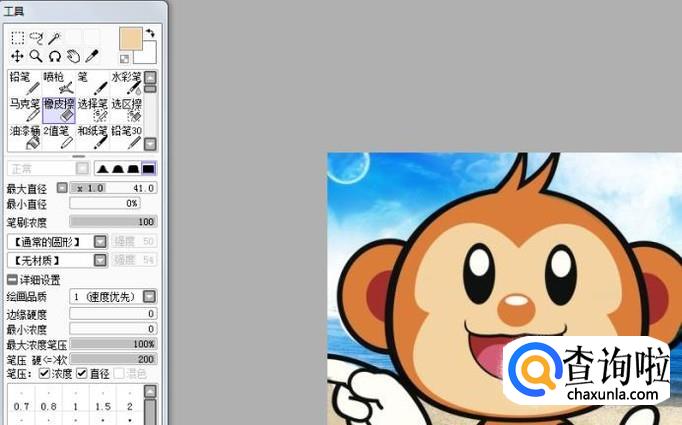Open the 绘画品质 quality dropdown
This screenshot has width=682, height=425.
(113, 297)
